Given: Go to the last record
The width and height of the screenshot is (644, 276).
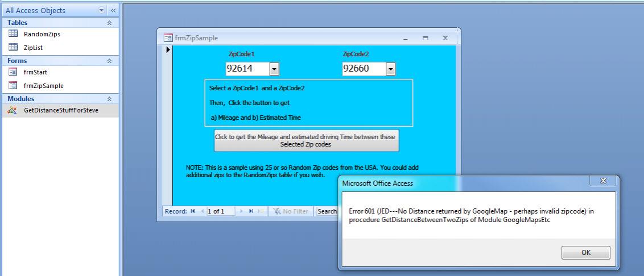Looking at the screenshot, I should tap(251, 211).
